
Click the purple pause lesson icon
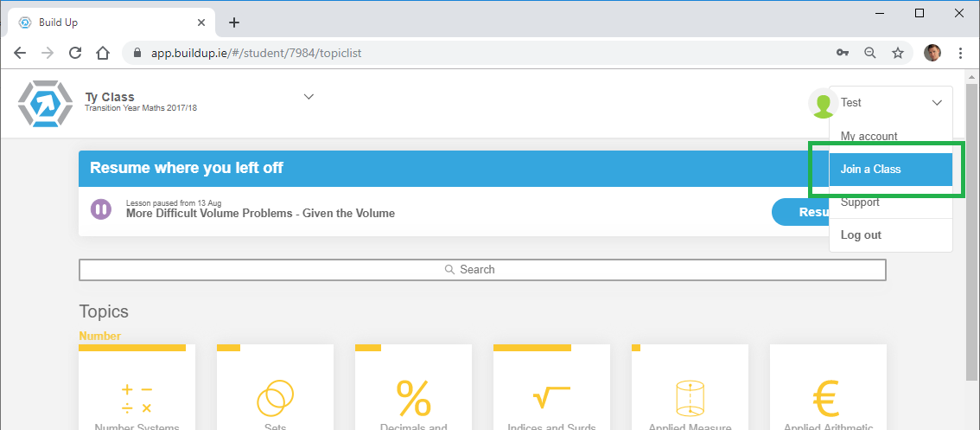click(x=101, y=209)
